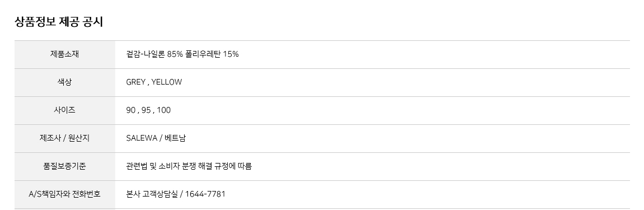644x210 pixels.
Task: Click the SALEWA / 베트남 value
Action: [156, 138]
